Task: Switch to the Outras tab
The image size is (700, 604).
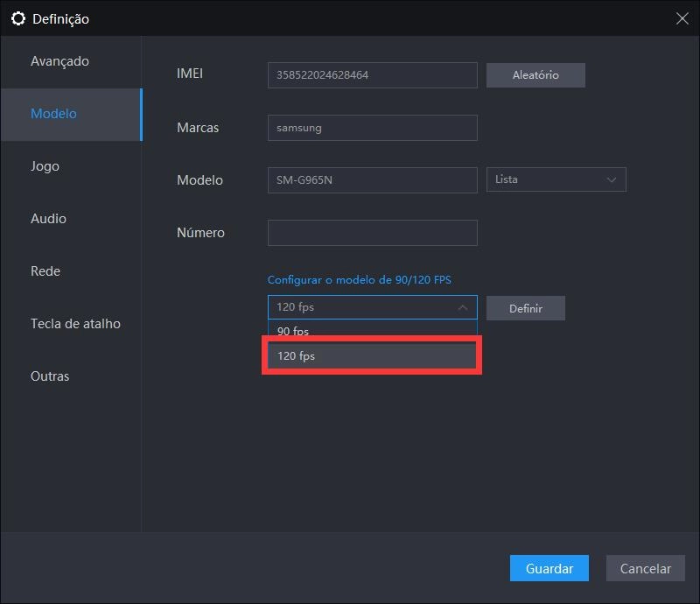Action: [50, 376]
